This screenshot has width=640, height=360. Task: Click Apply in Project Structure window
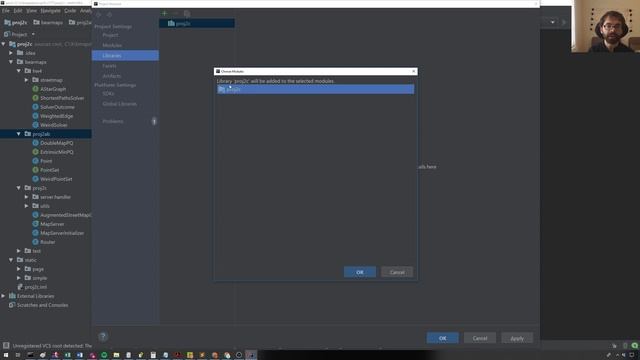coord(517,338)
